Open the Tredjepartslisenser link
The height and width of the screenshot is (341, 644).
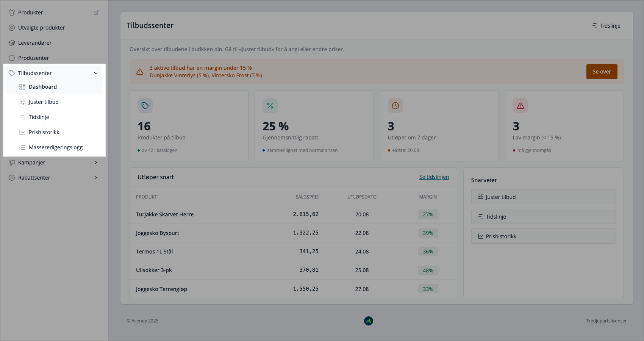click(606, 321)
